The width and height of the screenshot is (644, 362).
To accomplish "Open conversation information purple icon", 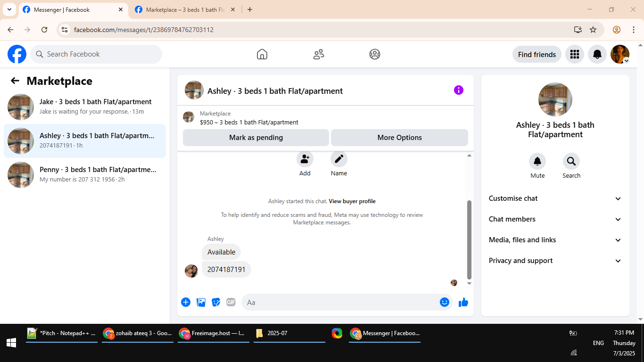I will click(459, 90).
